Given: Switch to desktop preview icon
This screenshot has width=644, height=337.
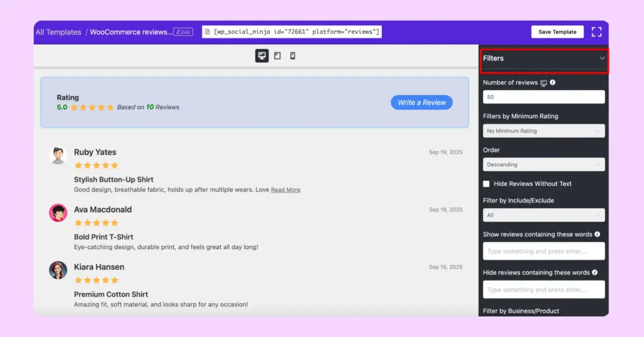Looking at the screenshot, I should tap(262, 56).
